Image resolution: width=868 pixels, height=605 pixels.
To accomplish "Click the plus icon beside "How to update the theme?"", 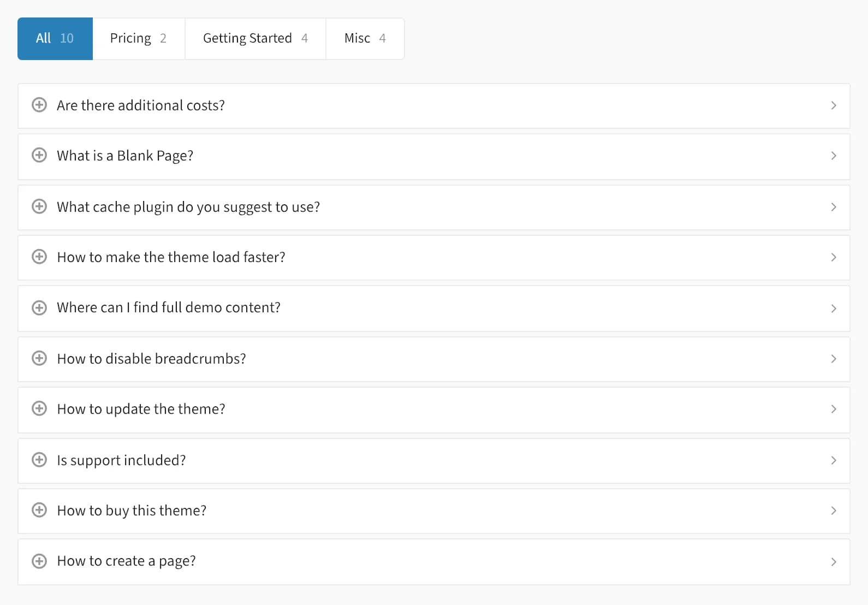I will pos(39,408).
